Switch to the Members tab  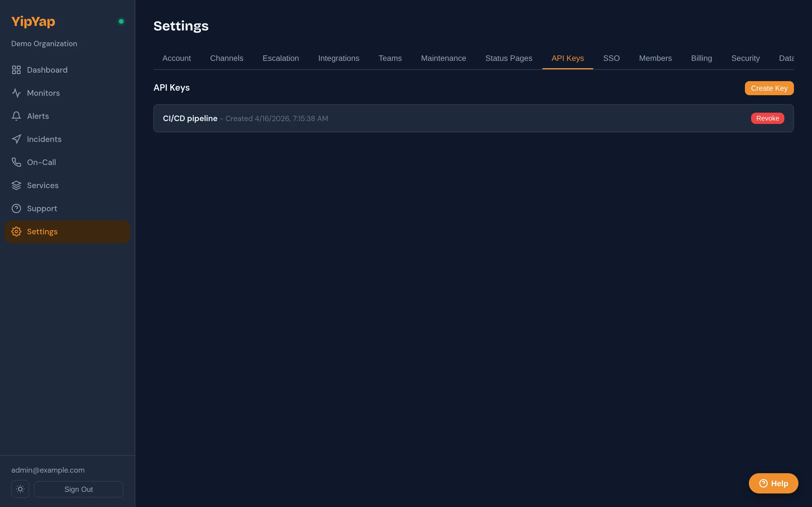click(655, 58)
